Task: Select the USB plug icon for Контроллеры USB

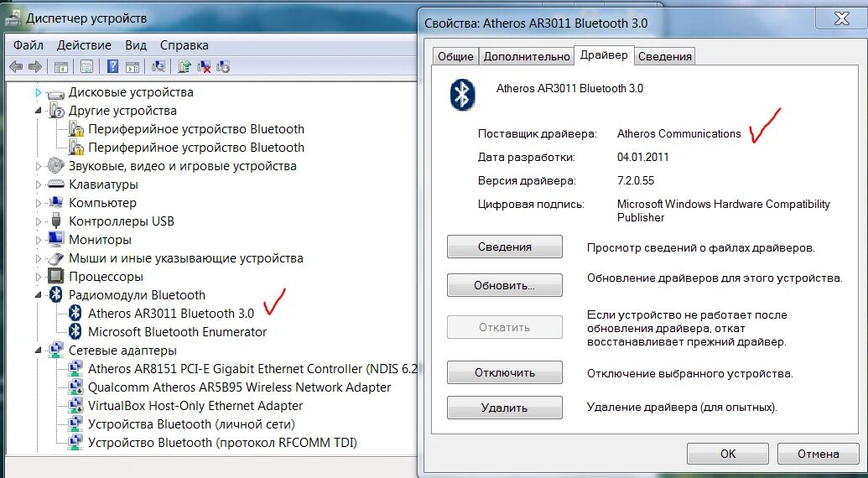Action: (x=56, y=221)
